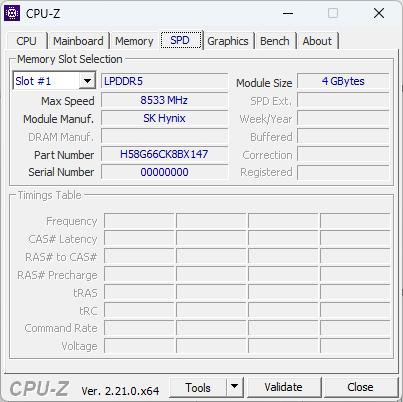
Task: Open the Bench tab
Action: (275, 41)
